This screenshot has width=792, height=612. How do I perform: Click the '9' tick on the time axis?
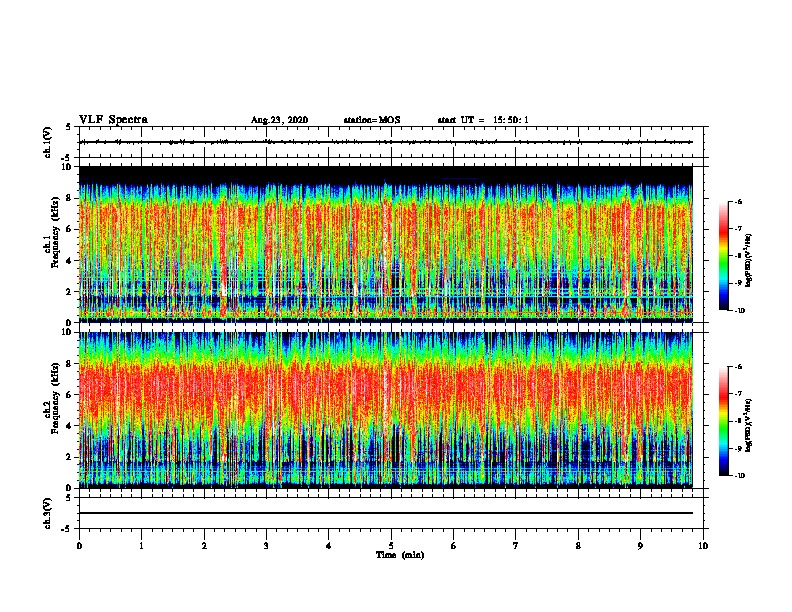click(x=640, y=546)
